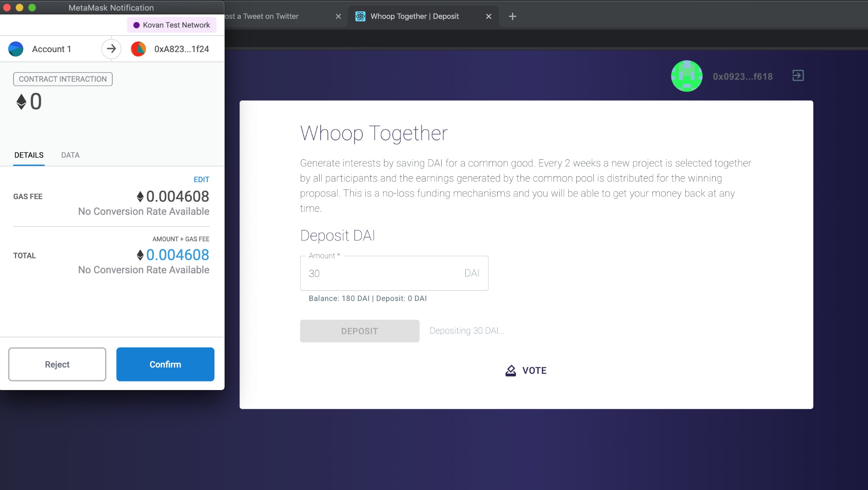Select the DETAILS tab
868x490 pixels.
[29, 155]
